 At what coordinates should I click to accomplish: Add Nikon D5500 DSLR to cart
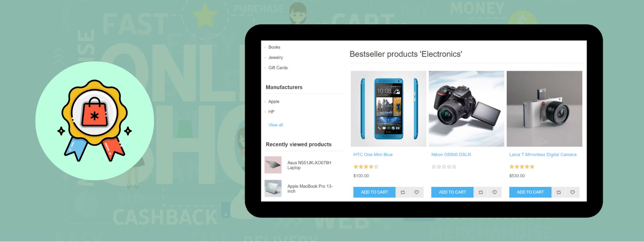pos(452,192)
